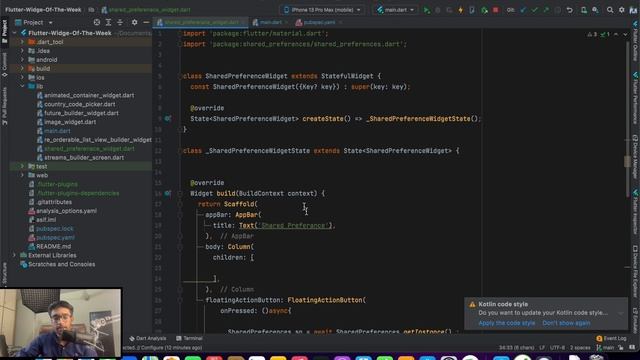640x360 pixels.
Task: Expand the android folder
Action: (22, 60)
